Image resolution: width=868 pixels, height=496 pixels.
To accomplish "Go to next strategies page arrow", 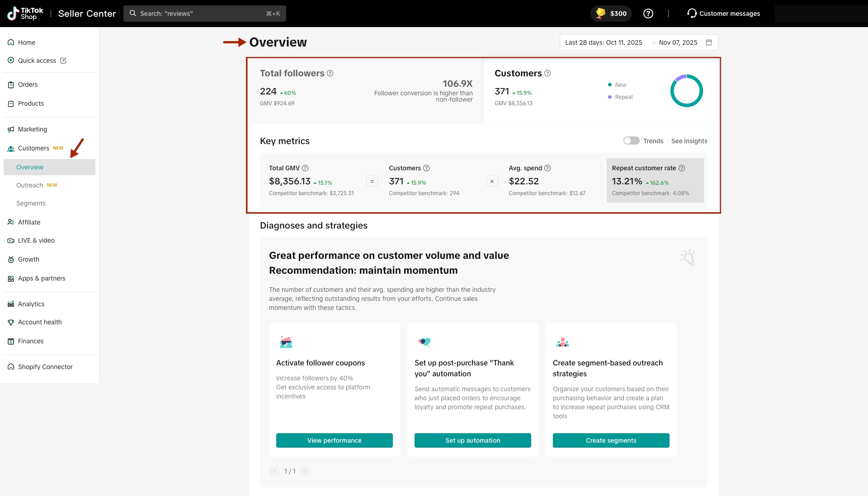I will (306, 471).
